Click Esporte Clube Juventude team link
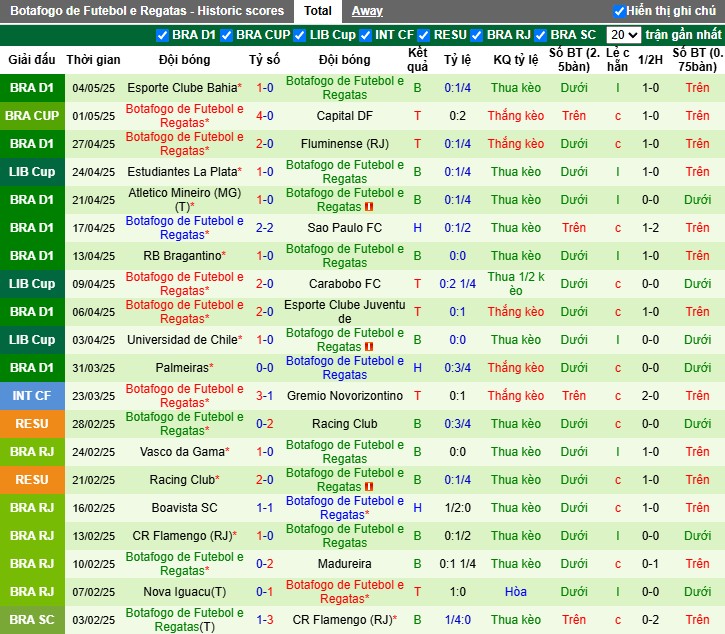This screenshot has width=725, height=634. (344, 312)
